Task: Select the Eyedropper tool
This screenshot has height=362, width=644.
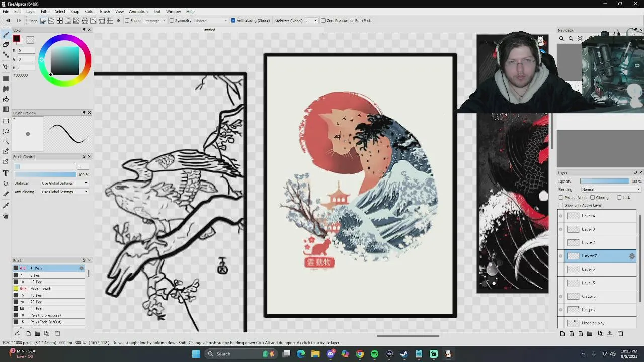Action: (x=6, y=205)
